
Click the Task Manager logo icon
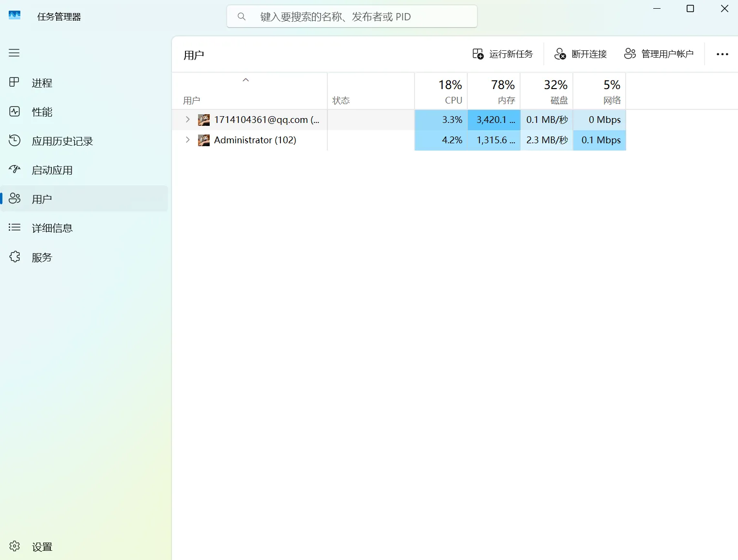(14, 15)
